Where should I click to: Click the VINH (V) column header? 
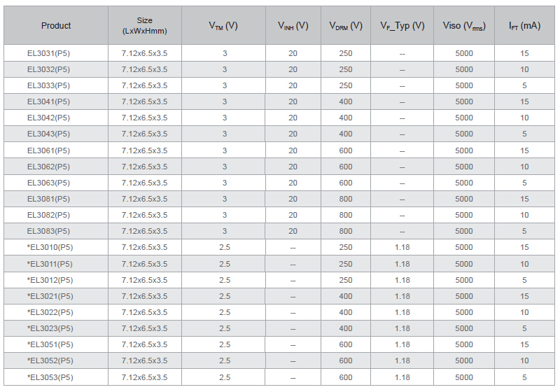click(x=293, y=26)
